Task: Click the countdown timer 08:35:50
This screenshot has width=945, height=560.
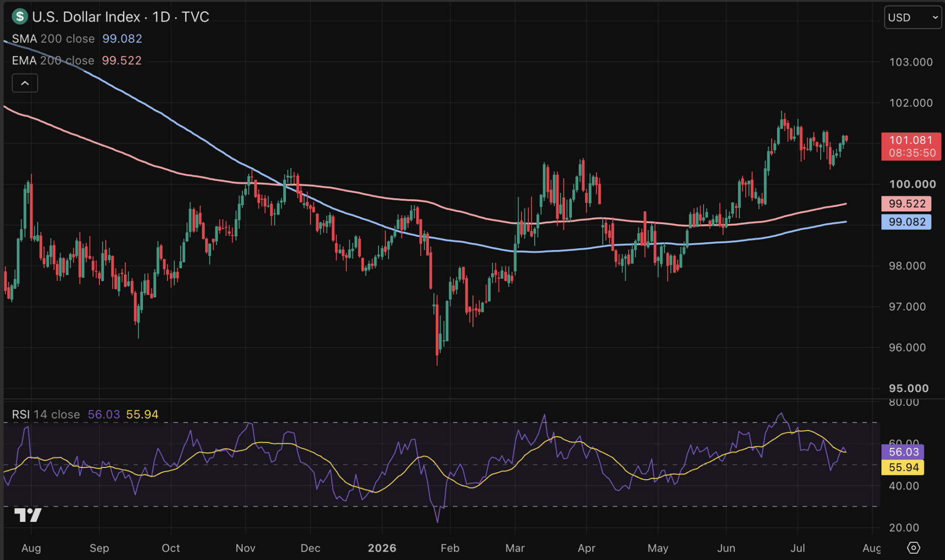Action: pyautogui.click(x=912, y=153)
